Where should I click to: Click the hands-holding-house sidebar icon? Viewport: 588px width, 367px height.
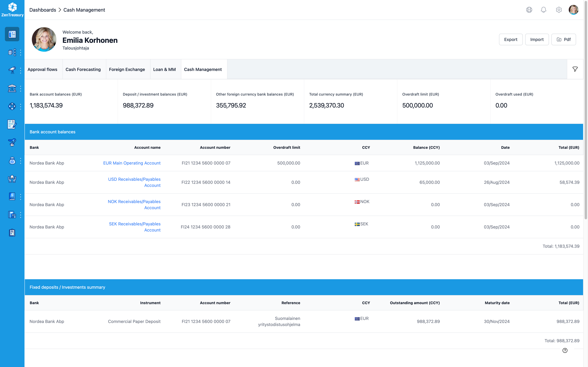pos(12,179)
